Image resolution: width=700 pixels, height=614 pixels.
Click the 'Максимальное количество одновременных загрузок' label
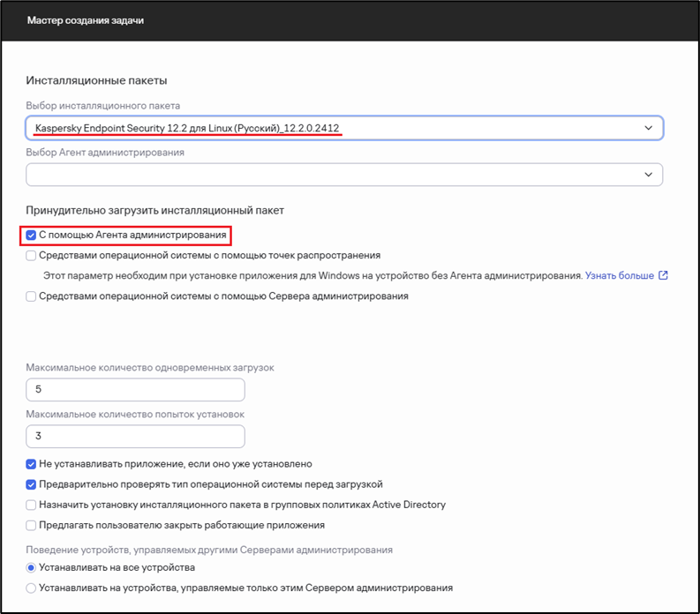pyautogui.click(x=150, y=368)
